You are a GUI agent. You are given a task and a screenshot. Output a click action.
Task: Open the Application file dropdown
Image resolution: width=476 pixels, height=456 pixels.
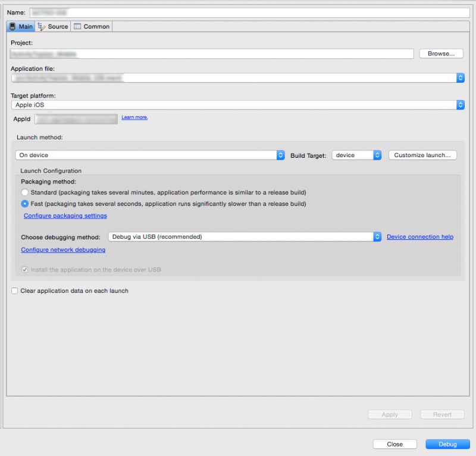click(x=460, y=77)
